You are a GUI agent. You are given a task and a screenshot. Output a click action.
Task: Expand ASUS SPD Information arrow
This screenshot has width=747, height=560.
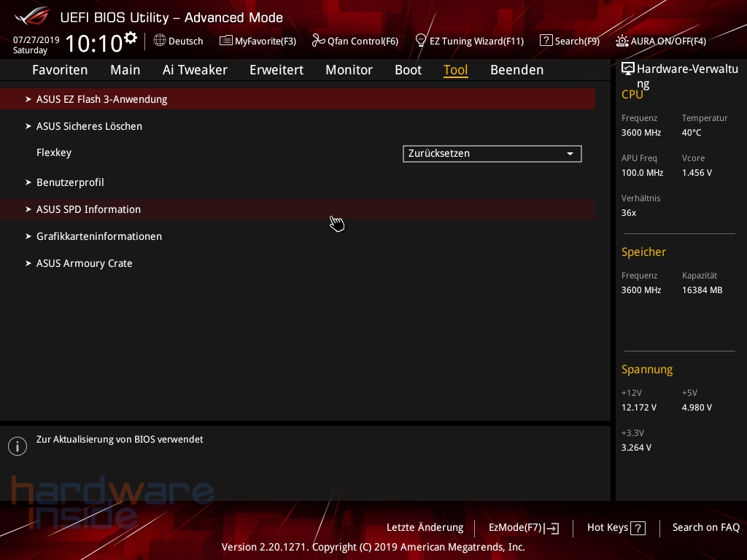(28, 209)
